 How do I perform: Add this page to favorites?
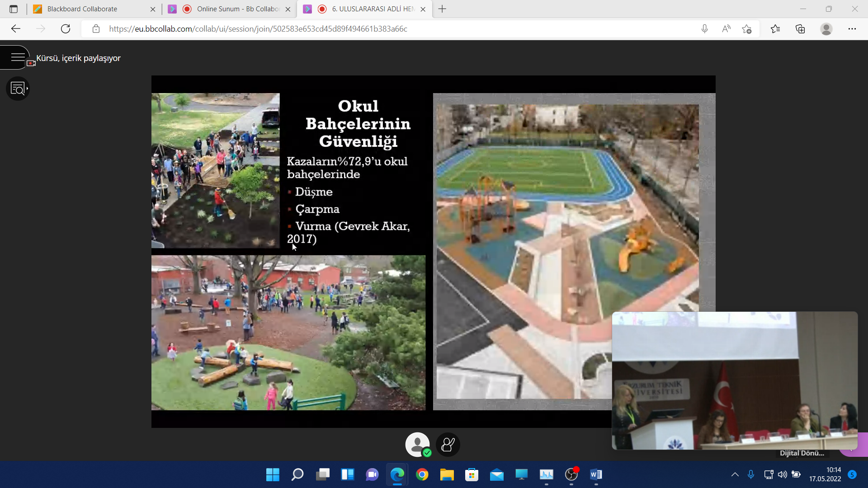coord(747,29)
